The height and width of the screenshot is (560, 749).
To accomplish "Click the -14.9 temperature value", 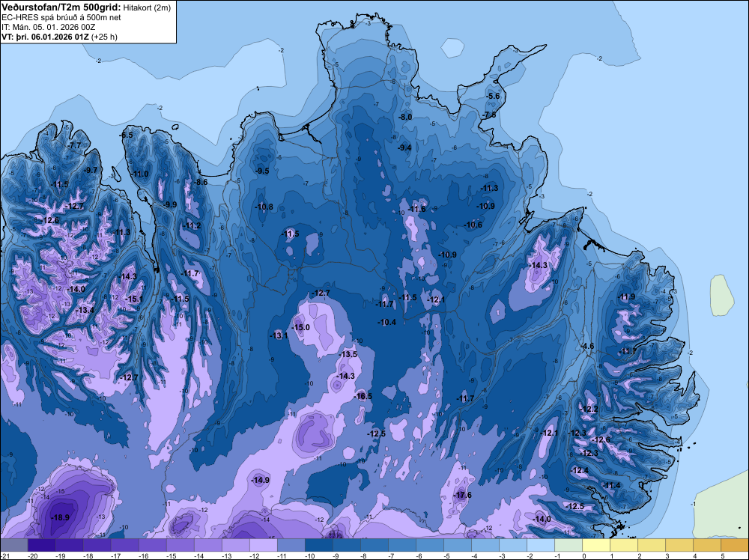I will tap(261, 480).
